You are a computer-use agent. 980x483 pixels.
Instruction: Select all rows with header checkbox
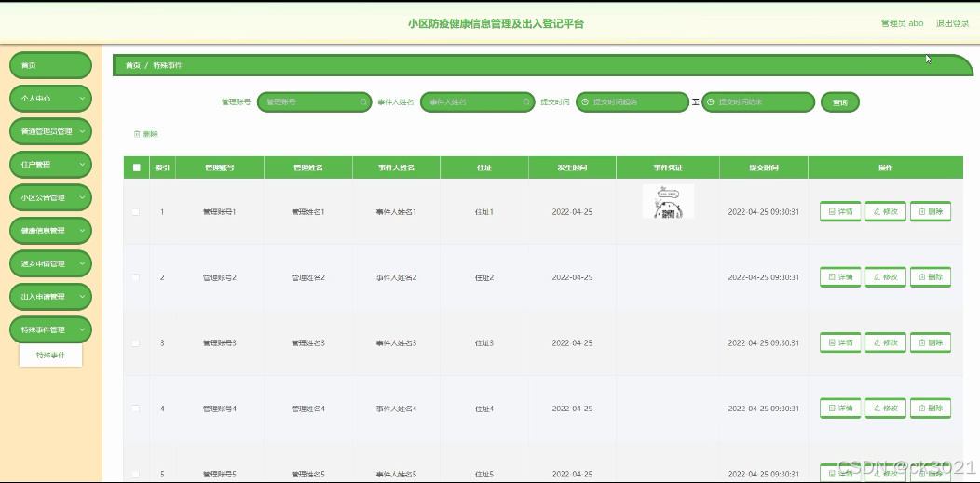pyautogui.click(x=136, y=168)
